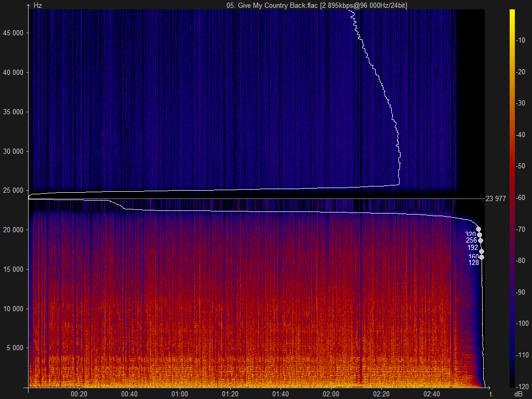
Task: Click the t label at time axis end
Action: [x=490, y=394]
